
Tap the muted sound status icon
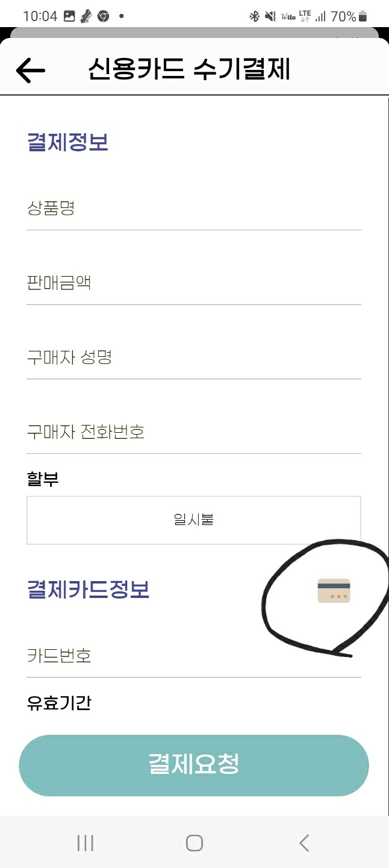pyautogui.click(x=270, y=16)
